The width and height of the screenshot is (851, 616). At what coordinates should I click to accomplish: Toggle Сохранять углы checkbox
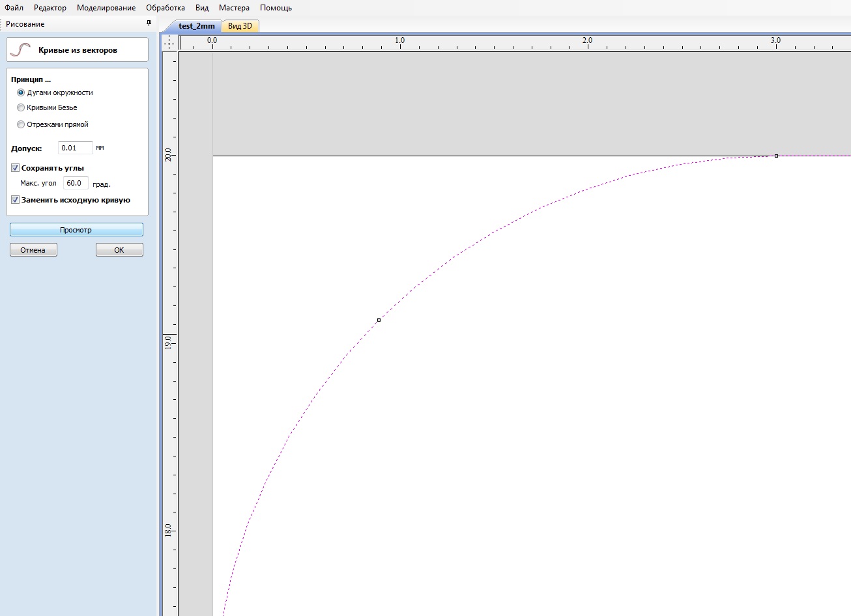point(15,168)
